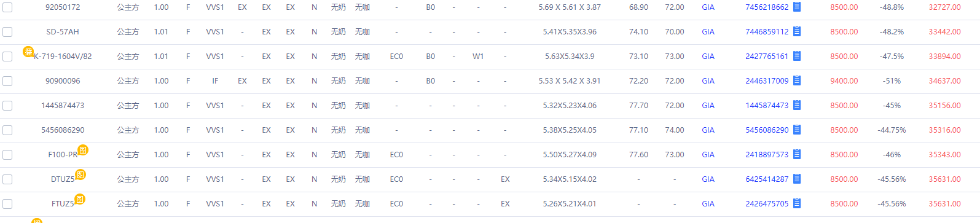Click stock number 5456086290 in first column

pyautogui.click(x=63, y=130)
